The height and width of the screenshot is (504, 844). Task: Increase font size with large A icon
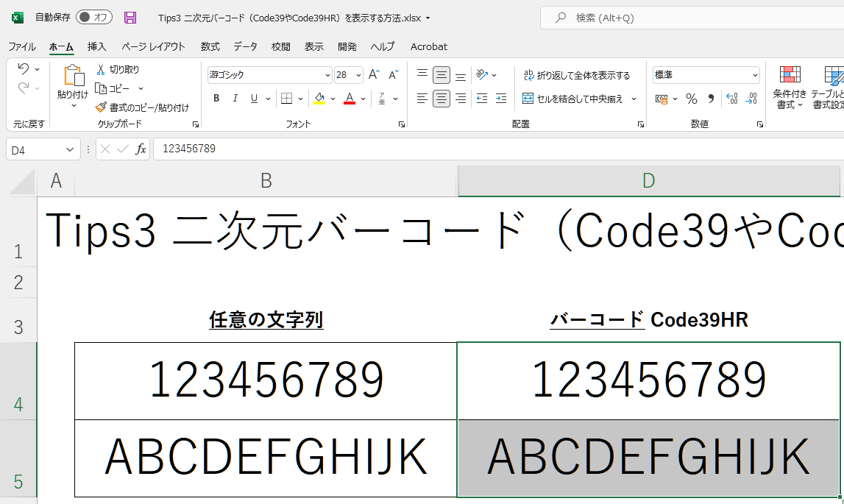[374, 75]
